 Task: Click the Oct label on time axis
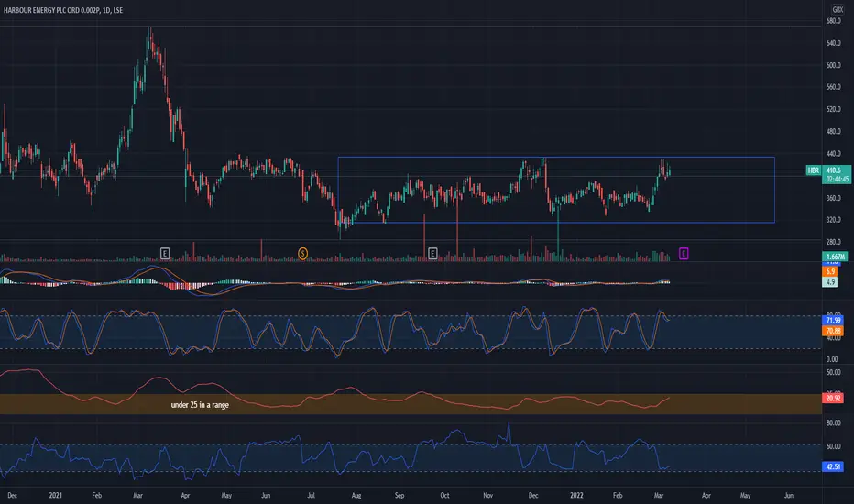444,495
